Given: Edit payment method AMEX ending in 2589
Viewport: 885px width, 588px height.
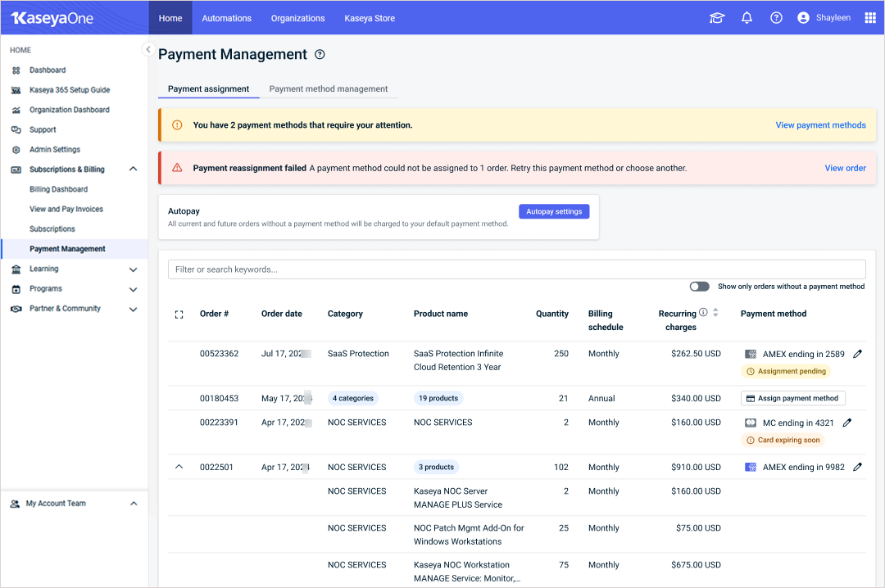Looking at the screenshot, I should [857, 354].
